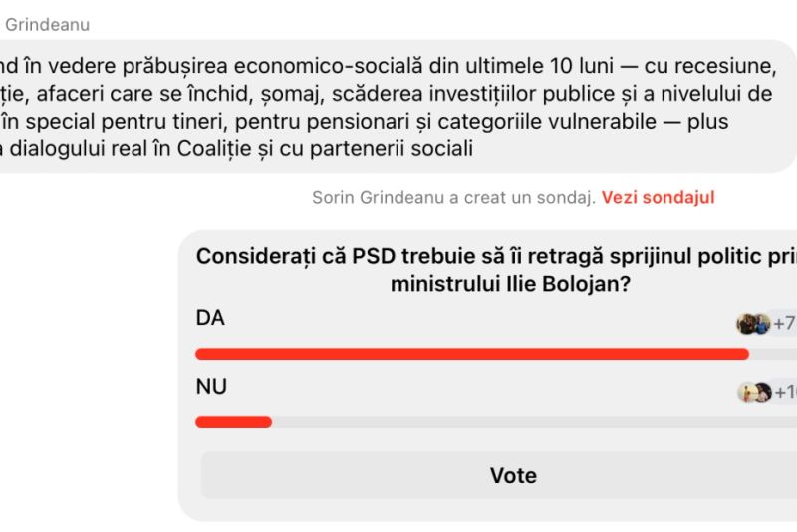Viewport: 797px width, 532px height.
Task: Click the second voter avatar for NU
Action: coord(763,393)
